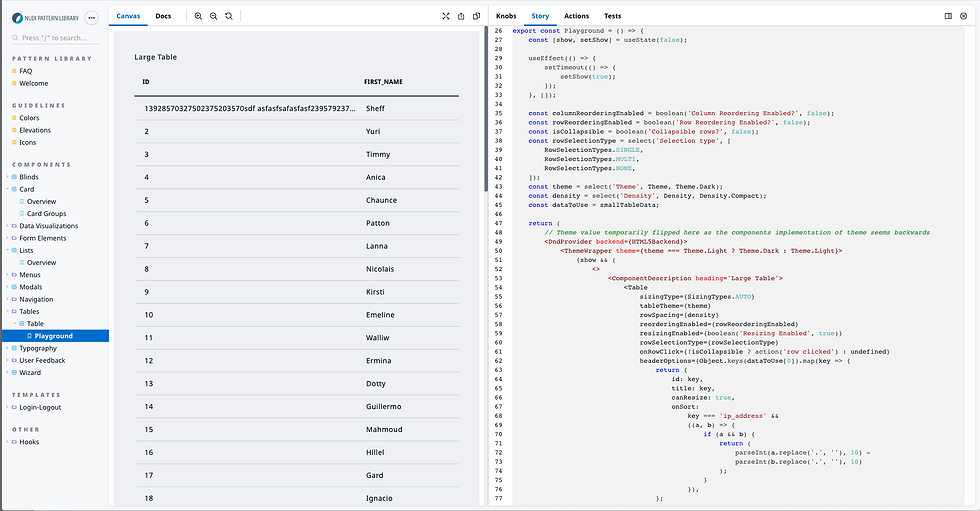Expand the Form Elements folder
The height and width of the screenshot is (511, 980).
click(42, 238)
